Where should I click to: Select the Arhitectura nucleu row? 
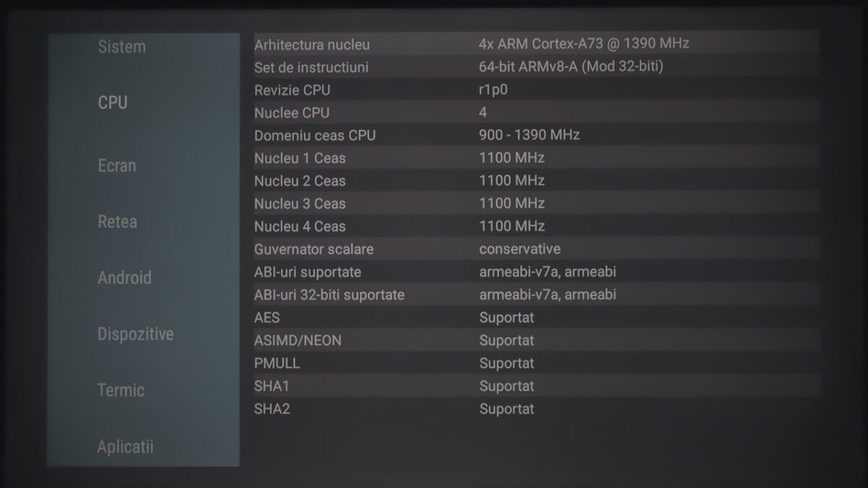click(535, 44)
